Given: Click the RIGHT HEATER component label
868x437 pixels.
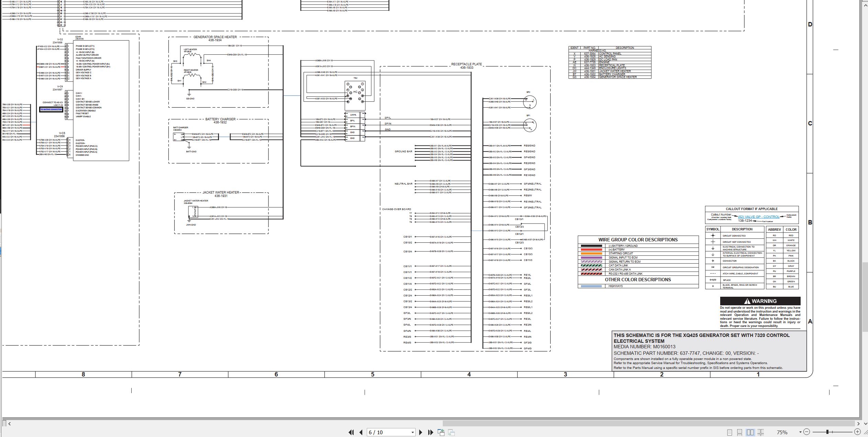Looking at the screenshot, I should click(191, 70).
